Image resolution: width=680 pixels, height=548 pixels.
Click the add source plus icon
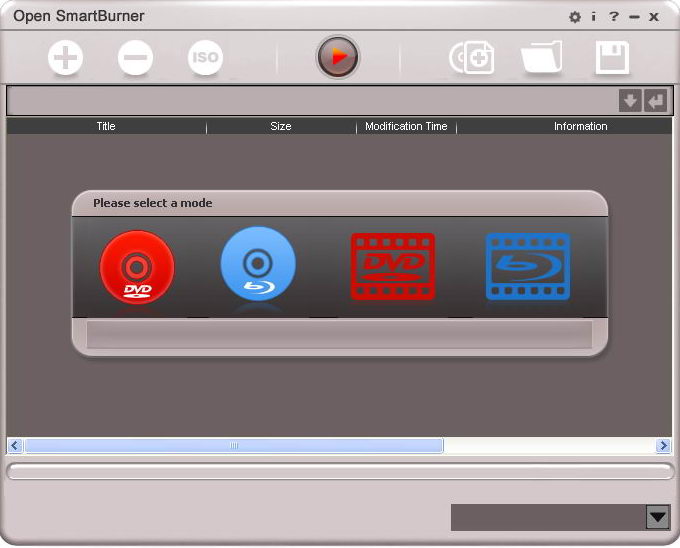tap(65, 58)
